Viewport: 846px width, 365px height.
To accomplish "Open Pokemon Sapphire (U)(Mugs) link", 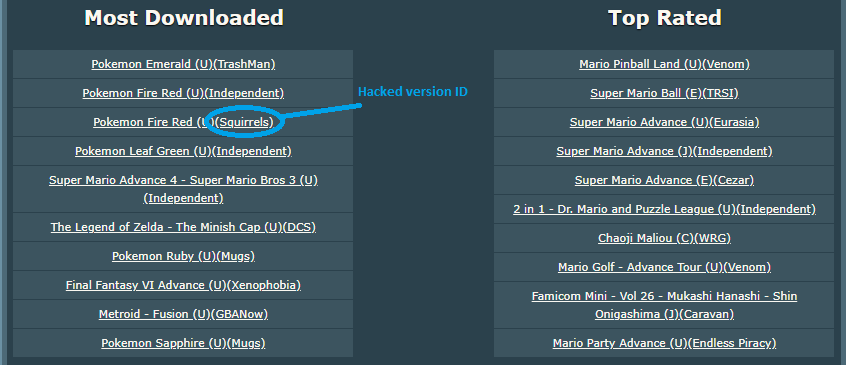I will (183, 343).
